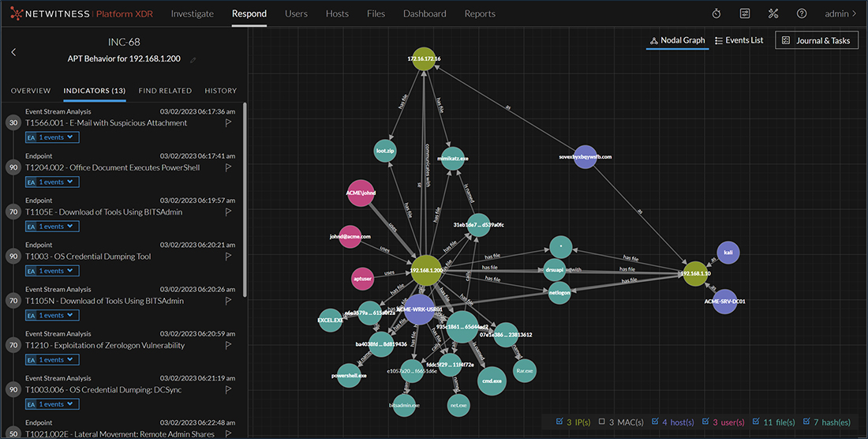This screenshot has height=439, width=868.
Task: Expand events dropdown for T1210 Zerologon indicator
Action: [x=52, y=360]
